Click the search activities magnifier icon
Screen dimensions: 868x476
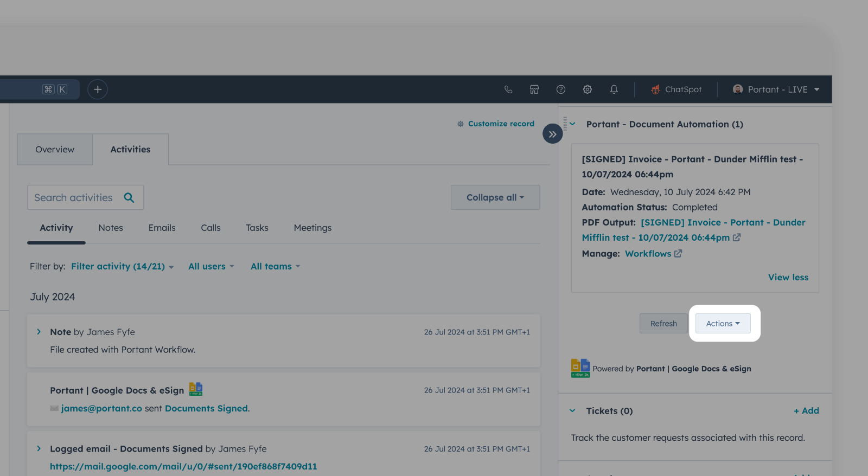[129, 198]
